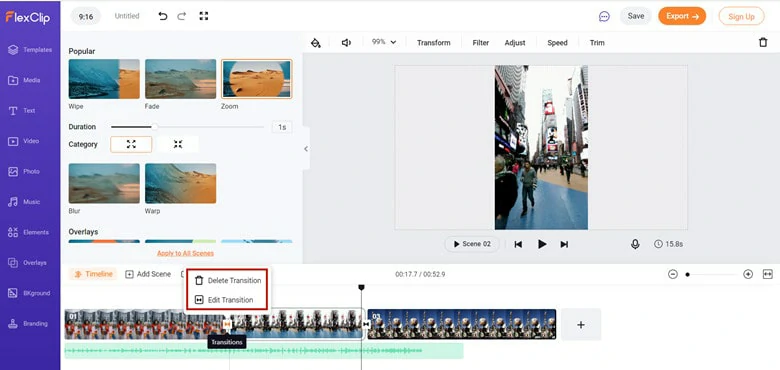Adjust the transition Duration slider

187,127
